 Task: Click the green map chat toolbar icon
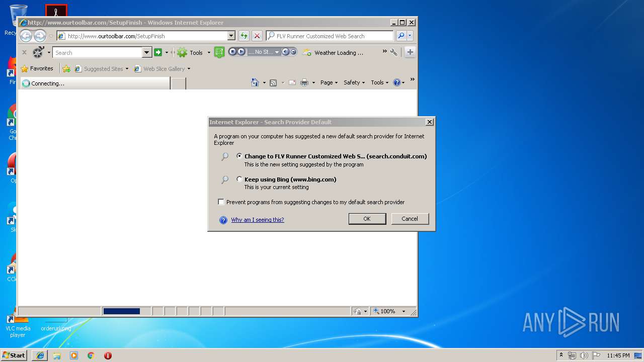click(219, 52)
